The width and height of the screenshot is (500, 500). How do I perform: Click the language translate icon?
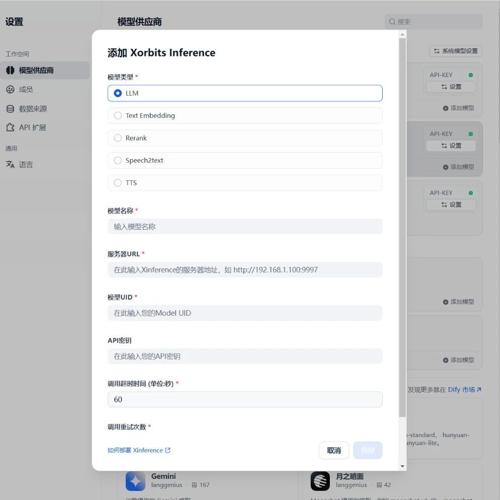[10, 164]
